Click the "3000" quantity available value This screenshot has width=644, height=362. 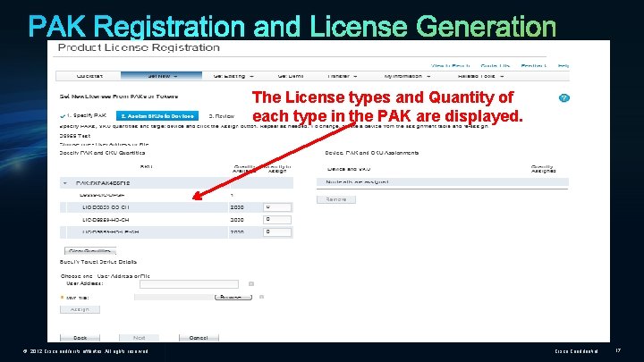click(x=237, y=220)
